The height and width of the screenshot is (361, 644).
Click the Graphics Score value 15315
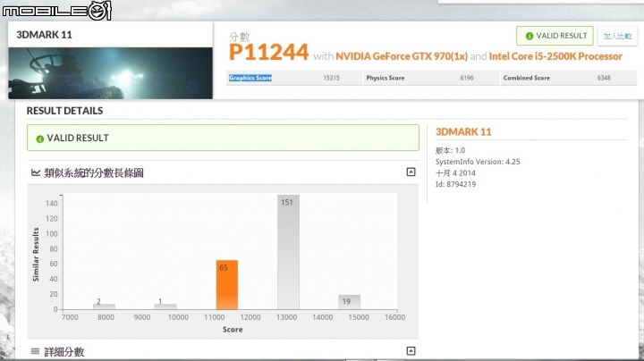331,78
